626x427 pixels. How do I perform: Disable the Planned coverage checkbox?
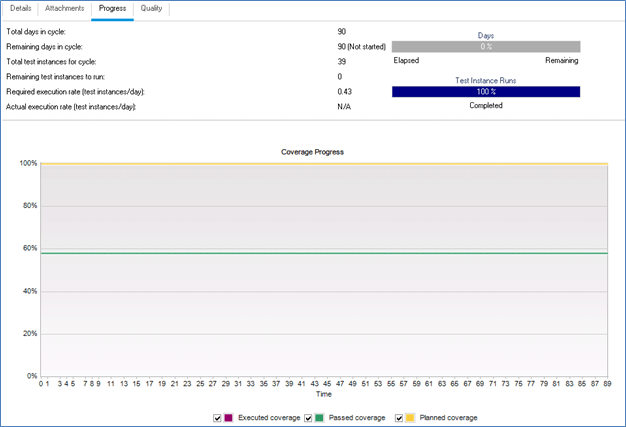click(x=398, y=417)
